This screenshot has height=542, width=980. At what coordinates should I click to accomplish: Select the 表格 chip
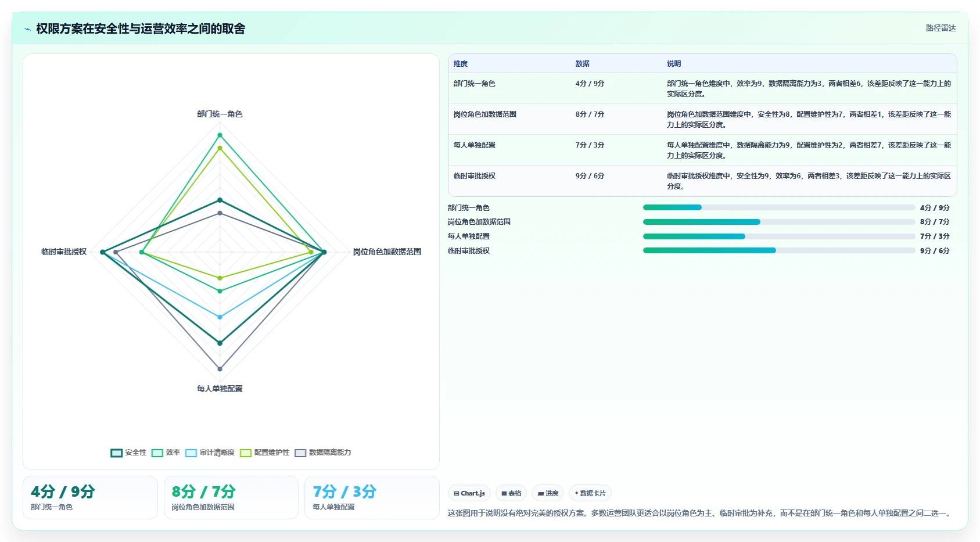[x=511, y=493]
